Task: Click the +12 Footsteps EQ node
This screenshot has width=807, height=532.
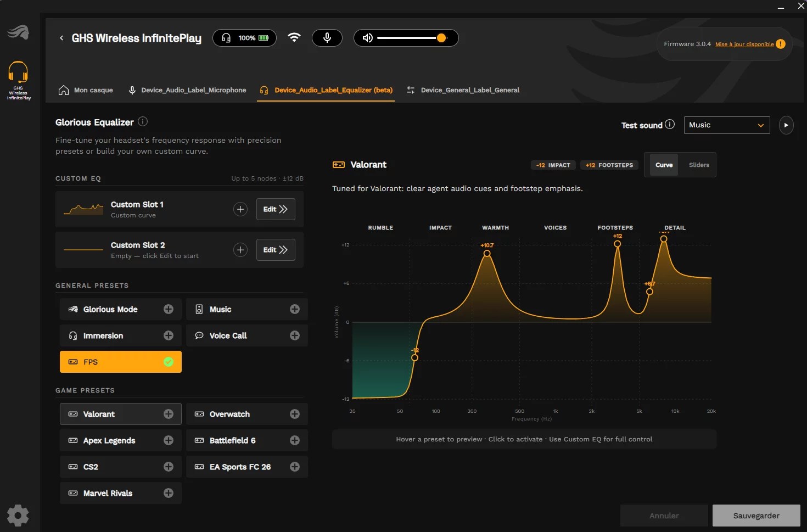Action: click(618, 244)
